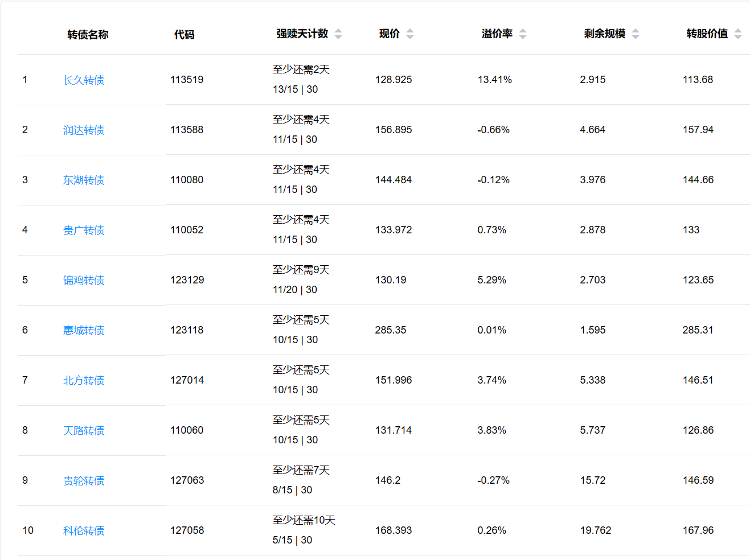Open 天路转债 link
The height and width of the screenshot is (560, 750).
[84, 431]
